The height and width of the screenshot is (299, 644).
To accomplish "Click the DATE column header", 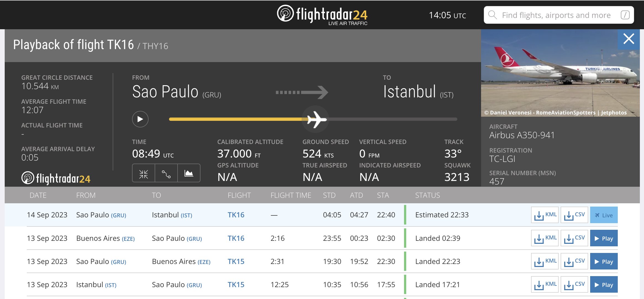I will [x=38, y=195].
